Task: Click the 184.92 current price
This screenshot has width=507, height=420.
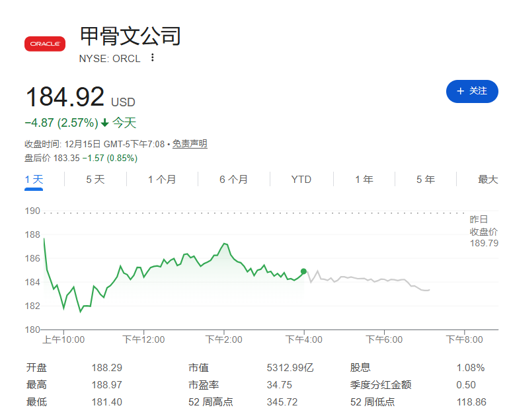Action: 65,97
